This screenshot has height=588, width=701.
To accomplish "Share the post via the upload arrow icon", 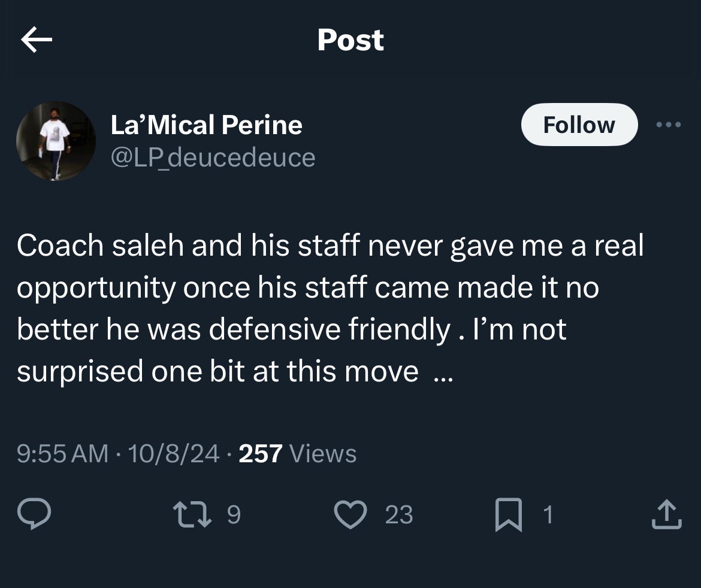I will click(666, 514).
